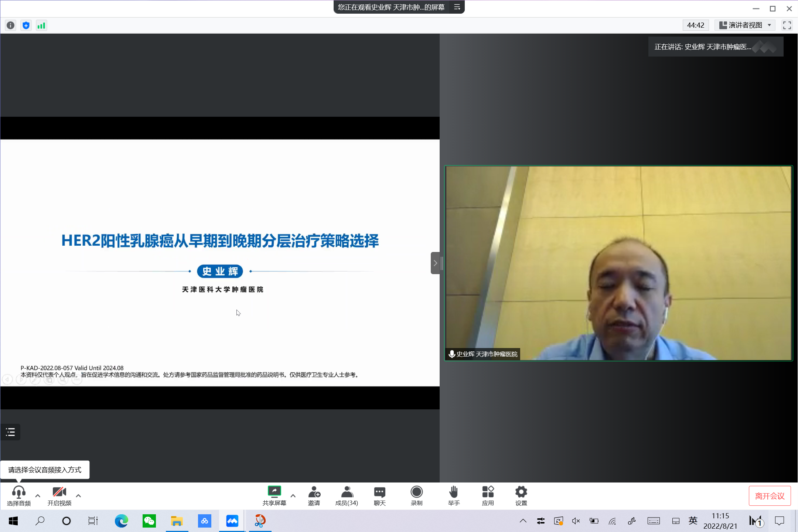The image size is (798, 532).
Task: Open WeChat from the taskbar
Action: pos(149,521)
